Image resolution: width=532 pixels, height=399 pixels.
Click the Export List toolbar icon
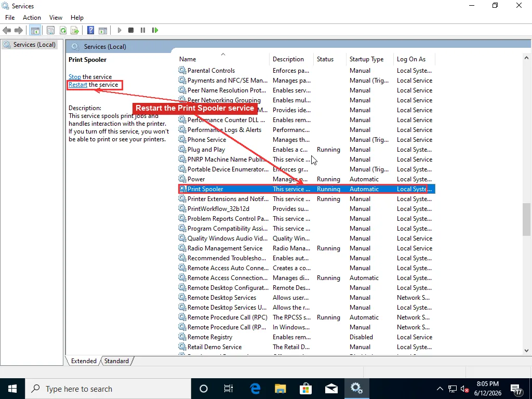[x=75, y=30]
